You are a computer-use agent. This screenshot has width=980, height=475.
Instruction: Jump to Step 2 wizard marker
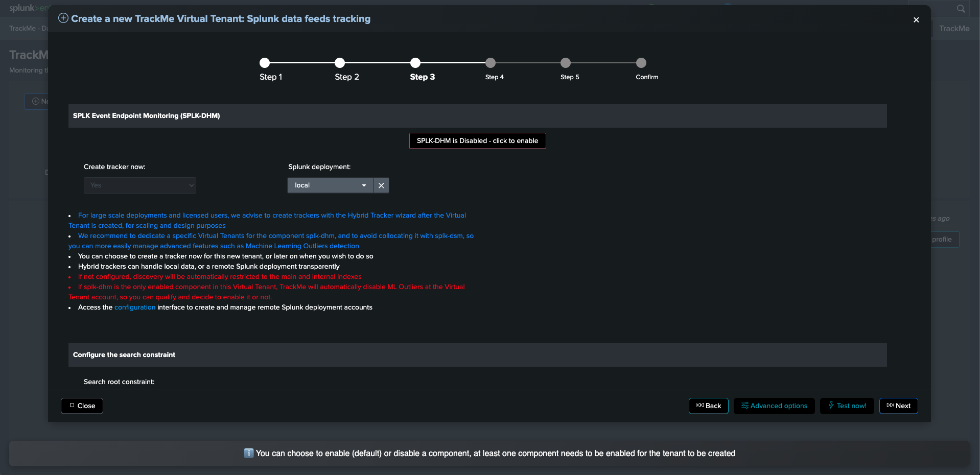tap(340, 63)
